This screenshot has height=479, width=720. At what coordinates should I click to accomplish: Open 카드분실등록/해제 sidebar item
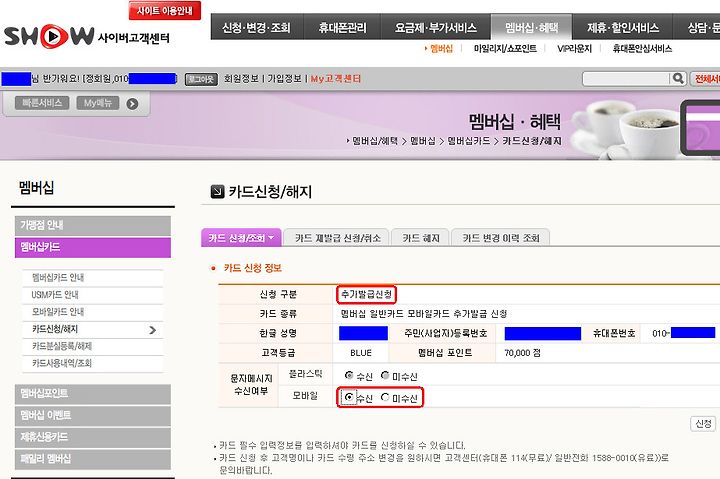pyautogui.click(x=62, y=346)
